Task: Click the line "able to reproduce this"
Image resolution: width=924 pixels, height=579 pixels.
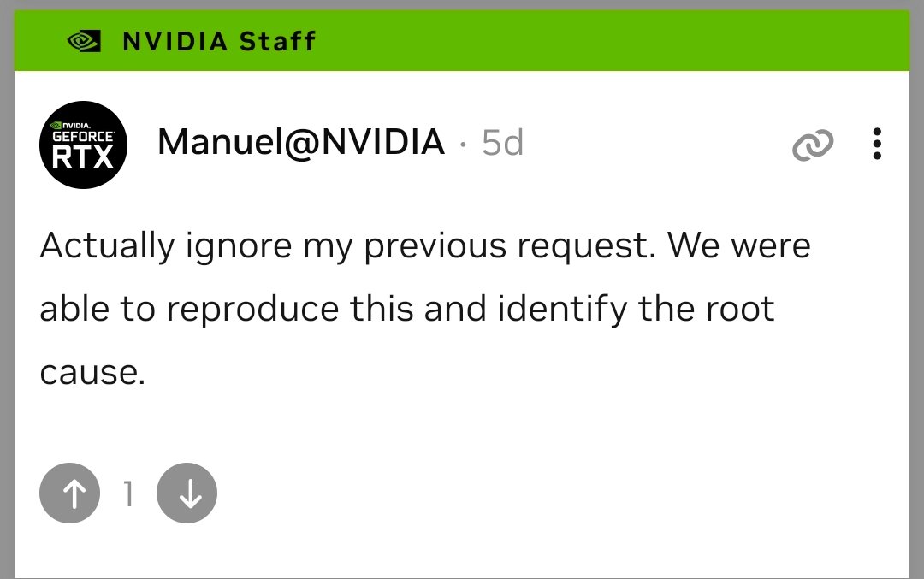Action: click(406, 308)
